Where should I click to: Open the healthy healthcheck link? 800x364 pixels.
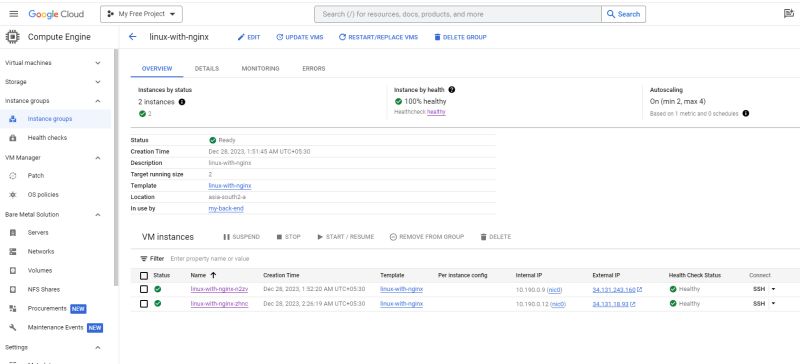[x=436, y=112]
